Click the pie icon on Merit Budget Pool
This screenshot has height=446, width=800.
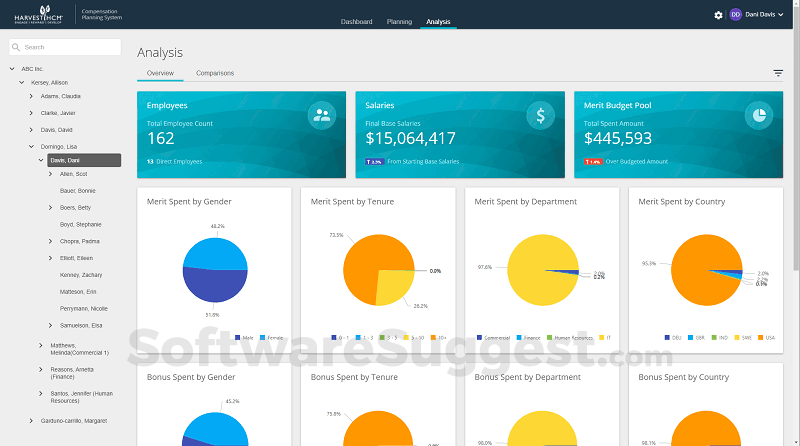[x=759, y=115]
